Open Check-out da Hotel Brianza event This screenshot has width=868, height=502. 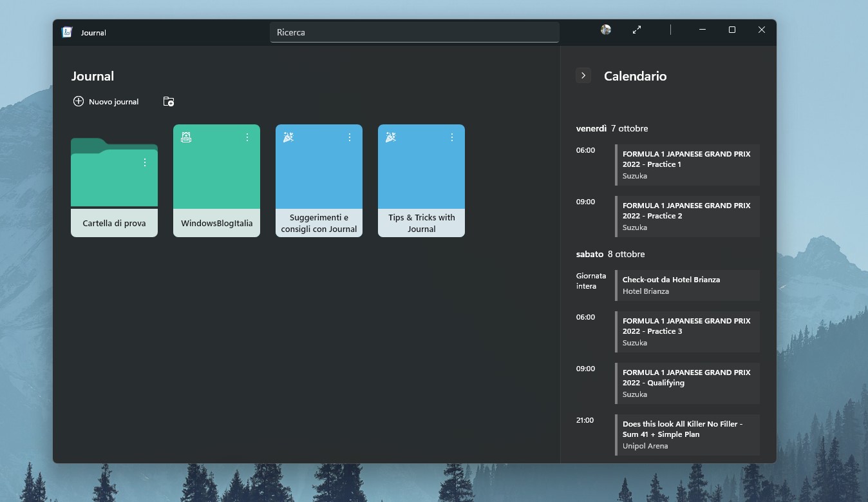(x=688, y=285)
